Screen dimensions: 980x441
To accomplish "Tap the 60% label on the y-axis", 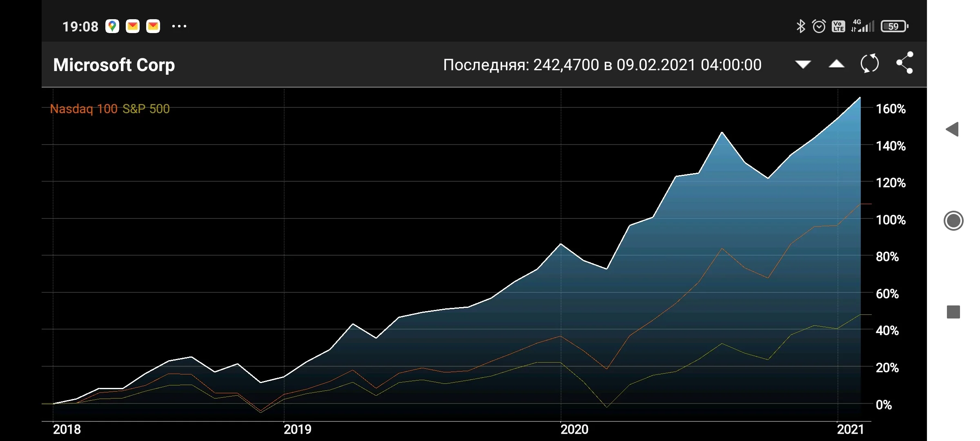I will tap(887, 294).
